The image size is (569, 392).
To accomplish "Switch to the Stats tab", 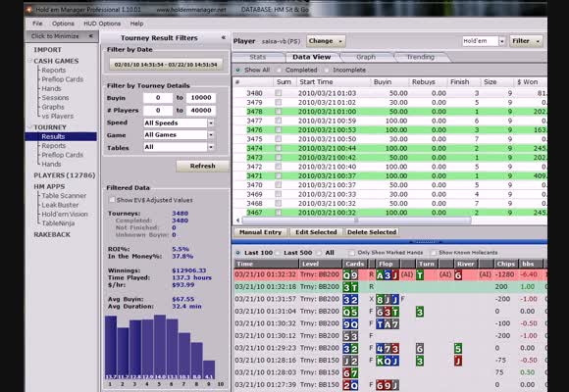I will pyautogui.click(x=258, y=57).
